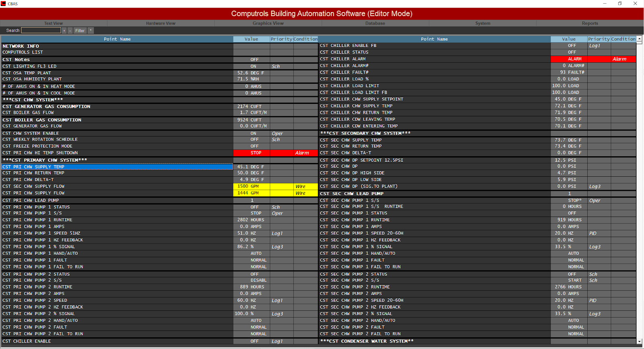Click START value for SEC PUMP 2 S/S
Screen dimensions: 644x349
pyautogui.click(x=569, y=281)
